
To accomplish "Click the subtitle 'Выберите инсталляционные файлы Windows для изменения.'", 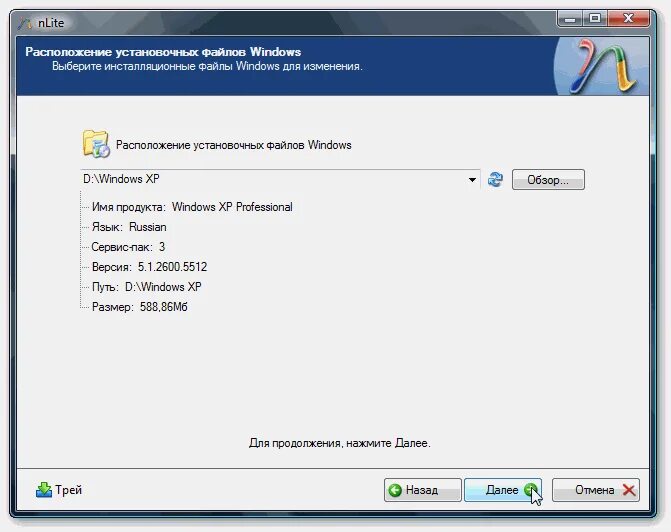I will [x=207, y=66].
